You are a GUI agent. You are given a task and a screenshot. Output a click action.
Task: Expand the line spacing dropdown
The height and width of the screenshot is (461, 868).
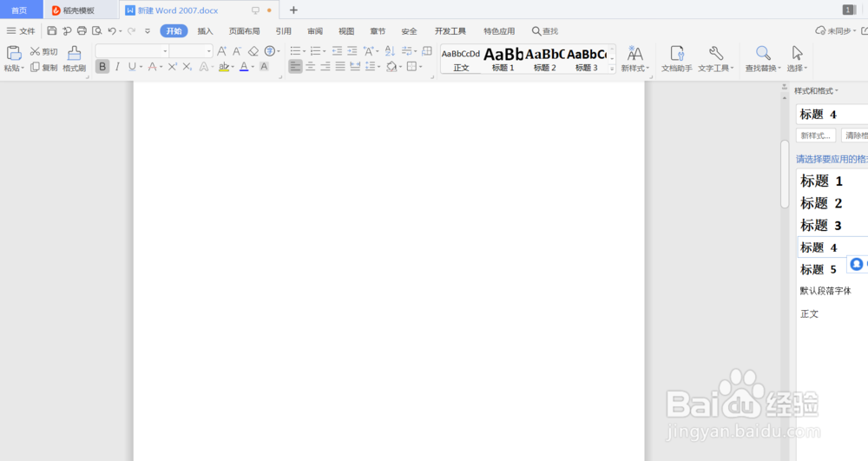[x=378, y=67]
